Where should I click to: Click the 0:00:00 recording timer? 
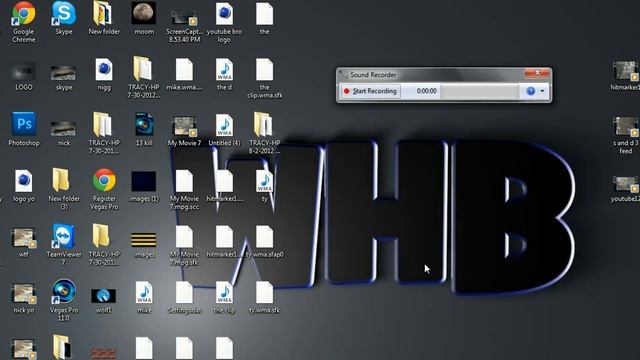click(427, 91)
